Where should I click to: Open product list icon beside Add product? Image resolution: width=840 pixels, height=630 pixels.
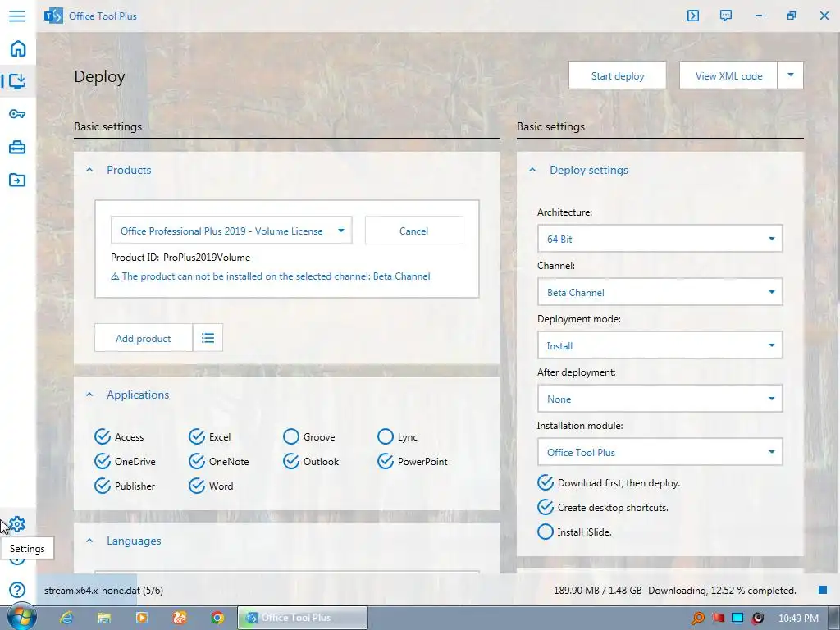tap(208, 338)
